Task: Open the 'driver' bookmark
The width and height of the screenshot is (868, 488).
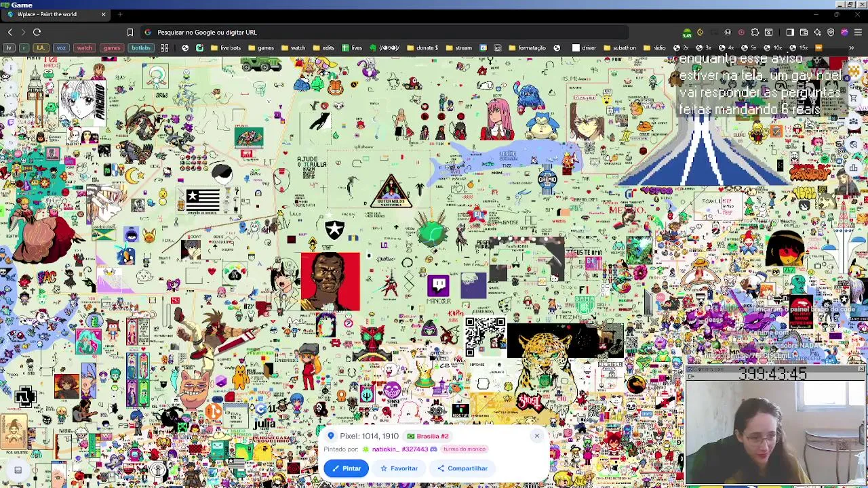Action: (584, 48)
